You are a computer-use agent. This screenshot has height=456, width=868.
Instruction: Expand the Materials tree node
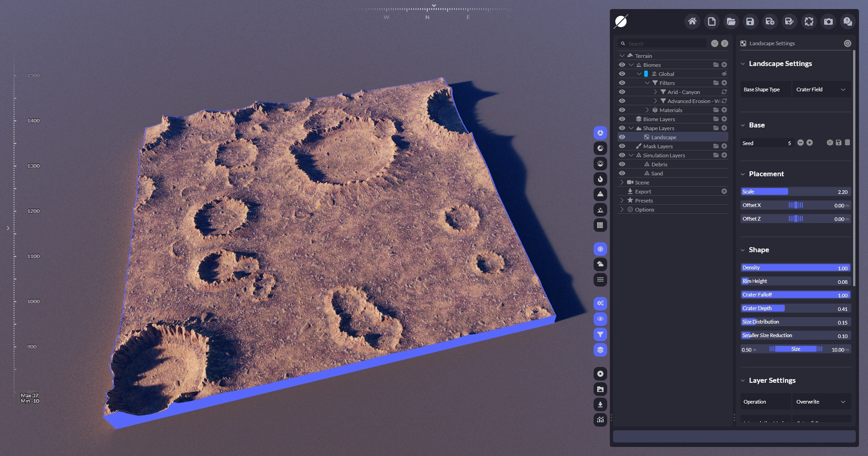click(647, 110)
